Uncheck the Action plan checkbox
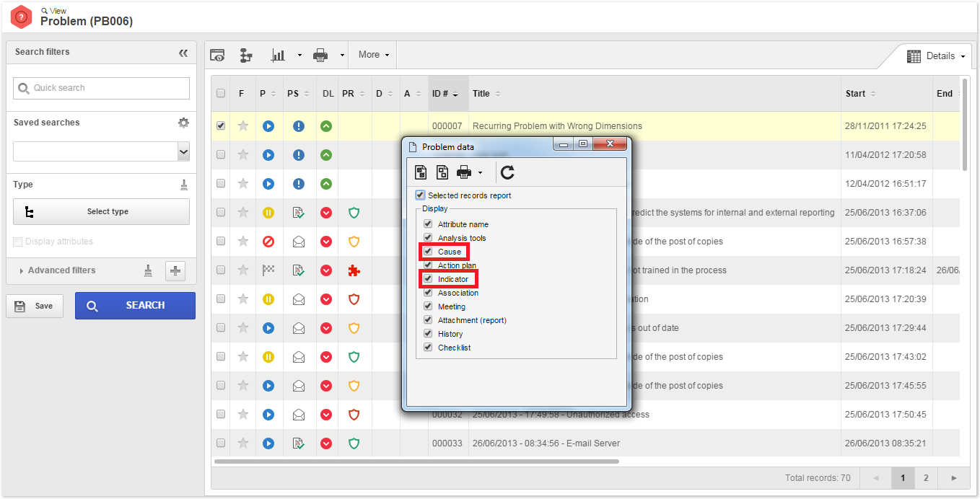Viewport: 980px width, 499px height. 428,265
